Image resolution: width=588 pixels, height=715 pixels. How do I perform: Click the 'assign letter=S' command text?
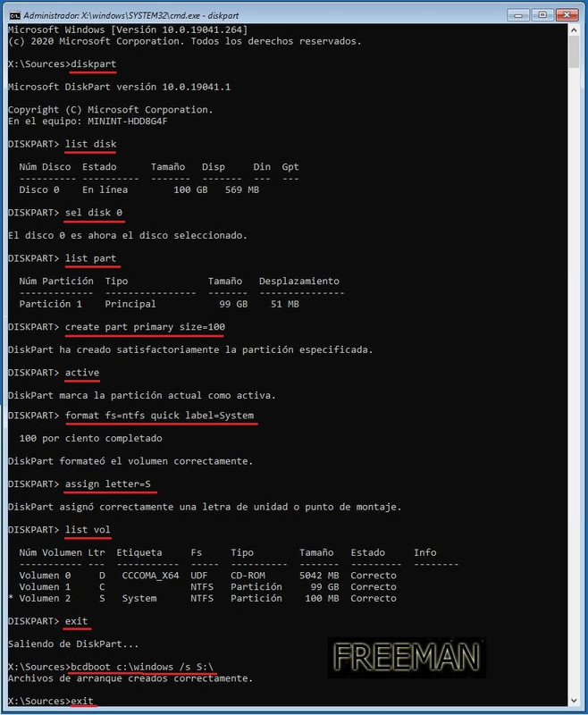[107, 484]
